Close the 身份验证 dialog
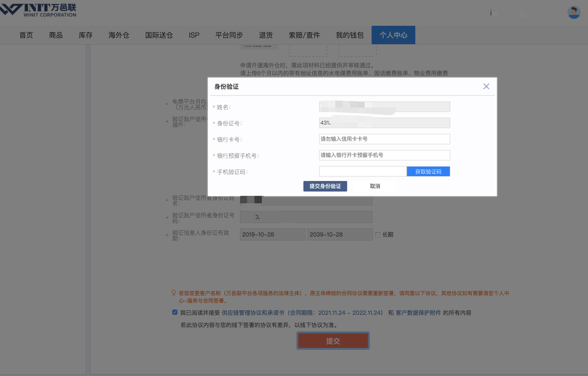 [x=486, y=86]
